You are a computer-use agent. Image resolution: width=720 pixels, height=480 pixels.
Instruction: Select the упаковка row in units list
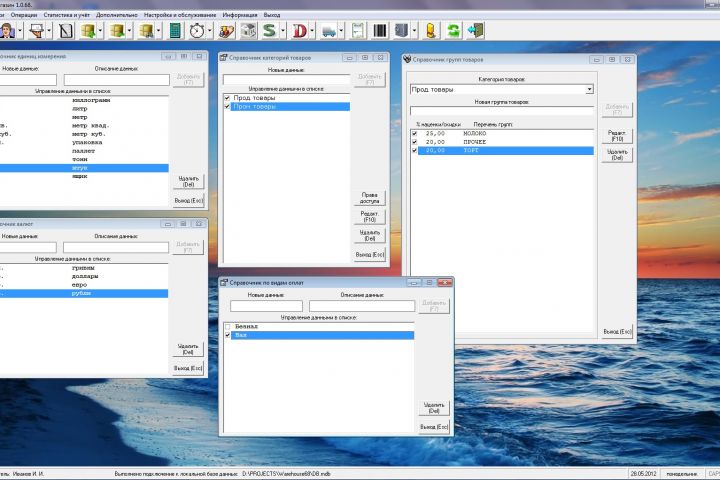click(84, 142)
